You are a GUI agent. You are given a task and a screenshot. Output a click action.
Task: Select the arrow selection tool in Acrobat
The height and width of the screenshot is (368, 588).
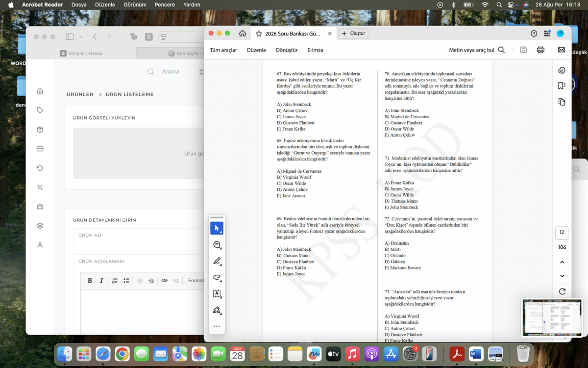pos(217,228)
